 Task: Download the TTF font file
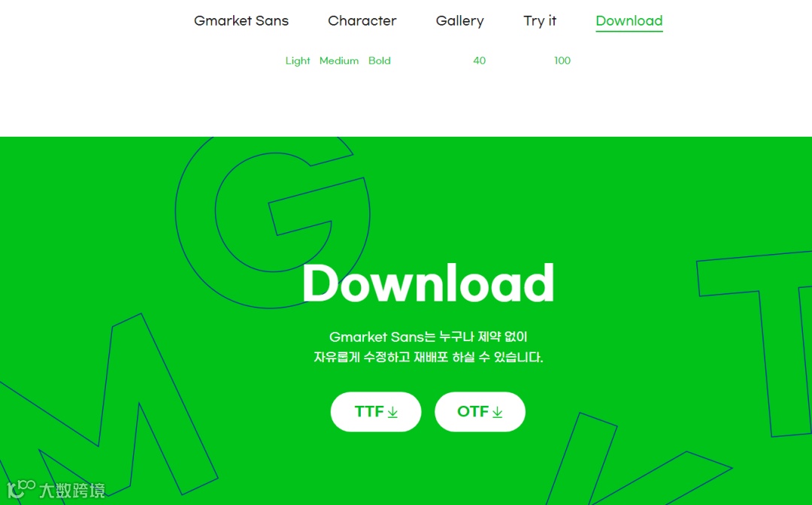(376, 412)
